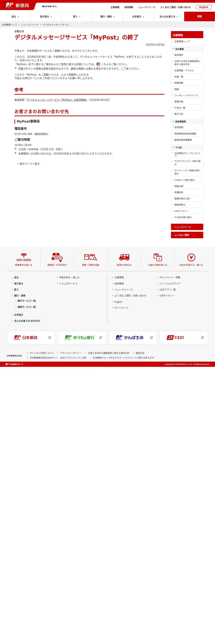
Task: Open the 料金を計算する・調べる yen icon
Action: click(191, 257)
